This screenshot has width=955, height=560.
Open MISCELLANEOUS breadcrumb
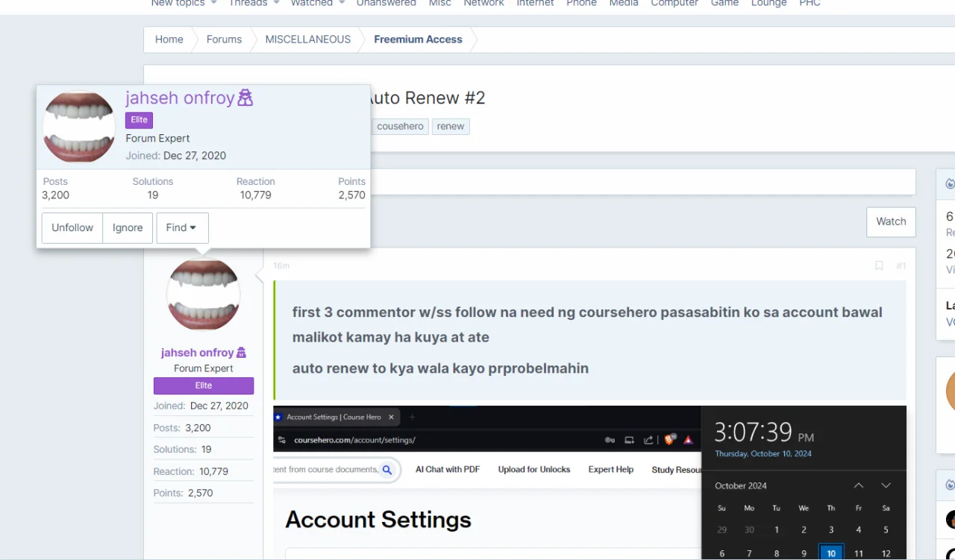pos(308,40)
